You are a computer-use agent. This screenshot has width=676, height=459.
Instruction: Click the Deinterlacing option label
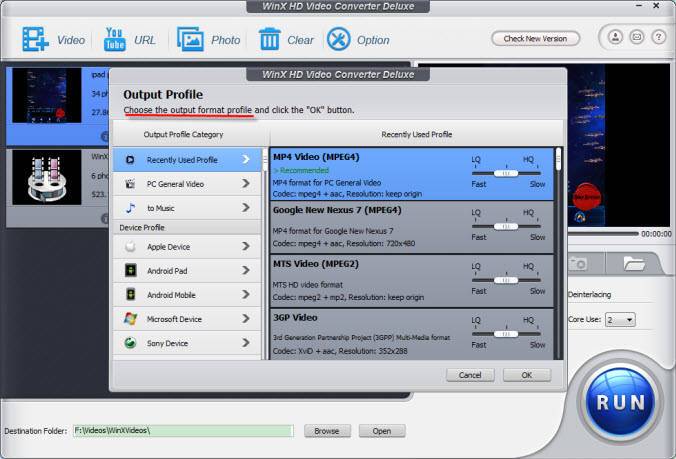(589, 295)
